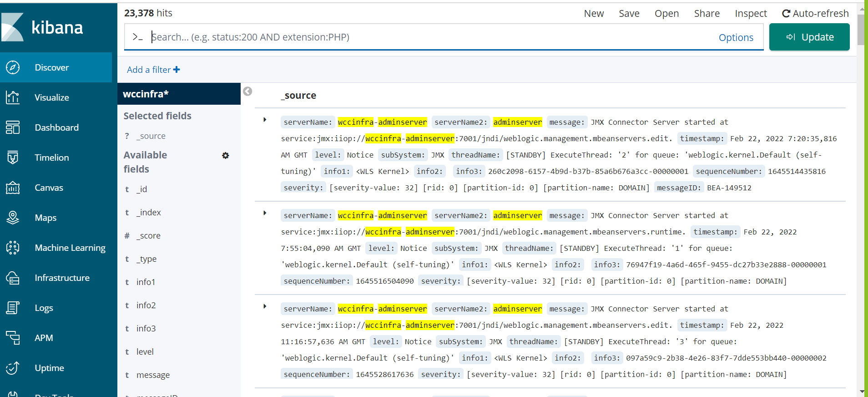This screenshot has height=397, width=868.
Task: Click the scrollbar down arrow
Action: coord(861,392)
